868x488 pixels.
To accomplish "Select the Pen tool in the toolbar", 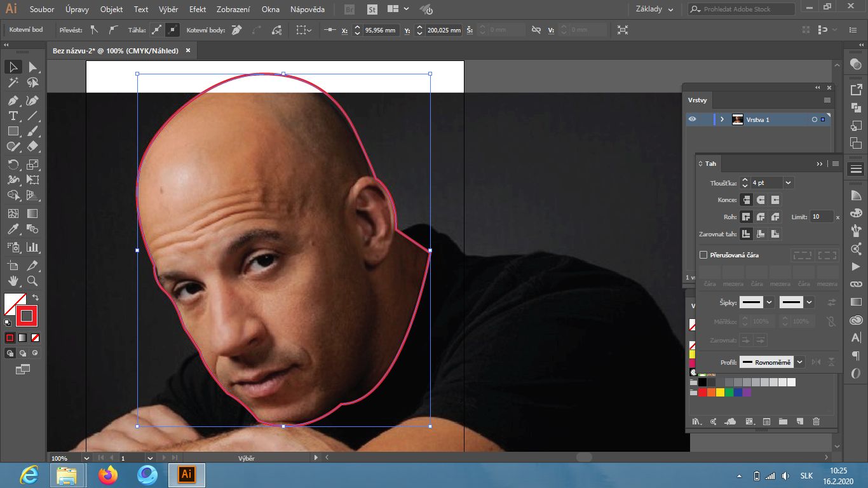I will tap(13, 100).
